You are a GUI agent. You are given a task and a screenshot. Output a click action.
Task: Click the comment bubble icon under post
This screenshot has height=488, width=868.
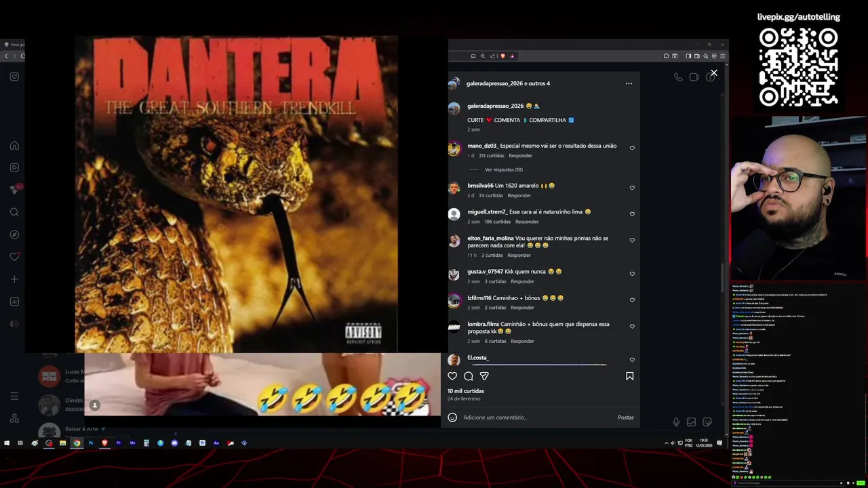pyautogui.click(x=469, y=376)
